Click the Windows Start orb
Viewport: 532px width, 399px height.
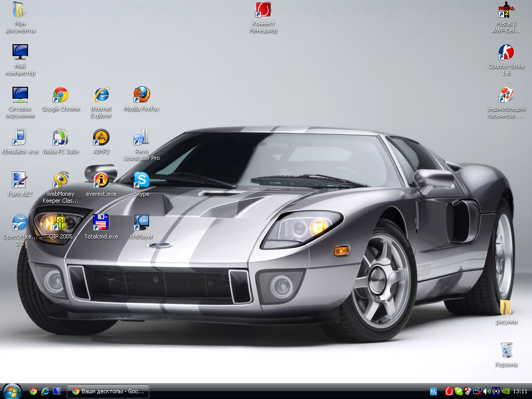[11, 391]
